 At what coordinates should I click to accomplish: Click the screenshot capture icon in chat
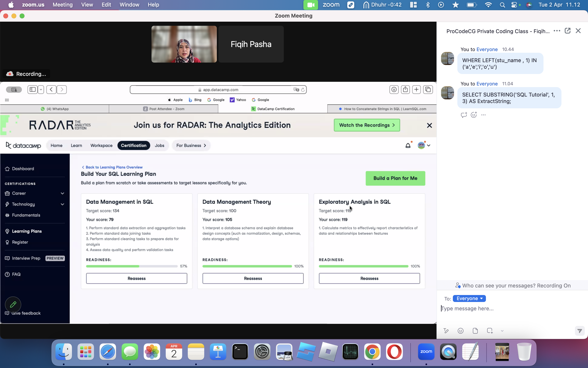[x=490, y=331]
